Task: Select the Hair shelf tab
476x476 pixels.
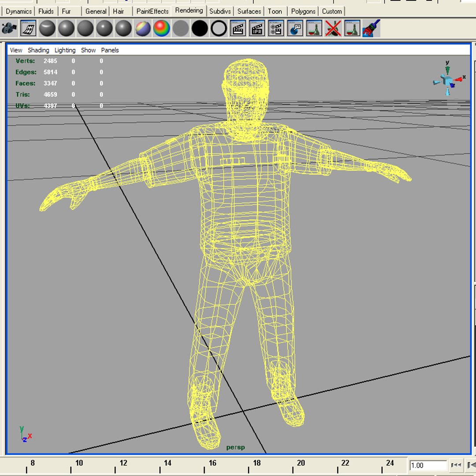Action: coord(119,11)
